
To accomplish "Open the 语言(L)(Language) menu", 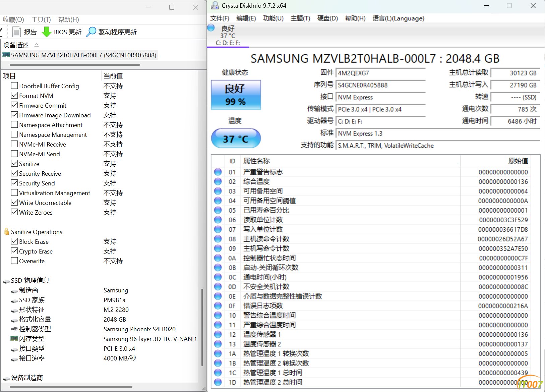I will (399, 18).
